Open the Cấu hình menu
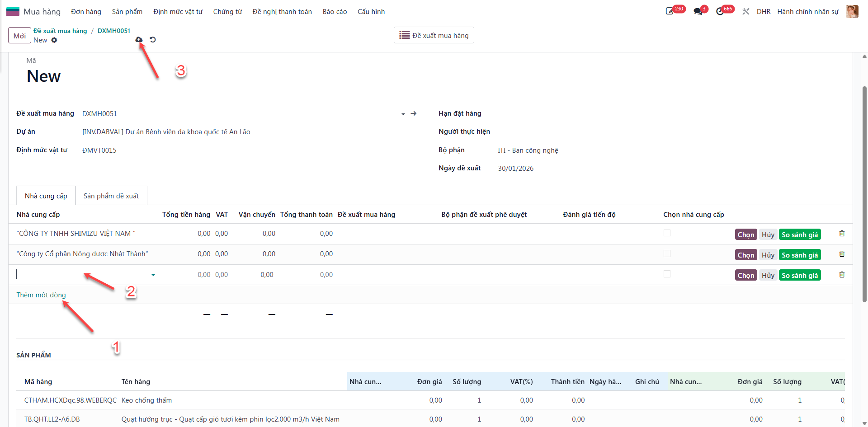The height and width of the screenshot is (427, 868). click(371, 12)
